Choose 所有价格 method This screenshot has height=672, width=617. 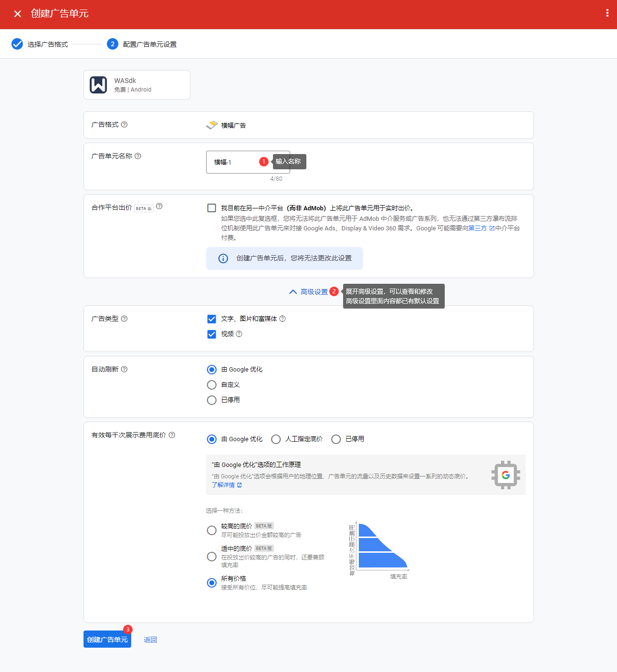pyautogui.click(x=212, y=583)
